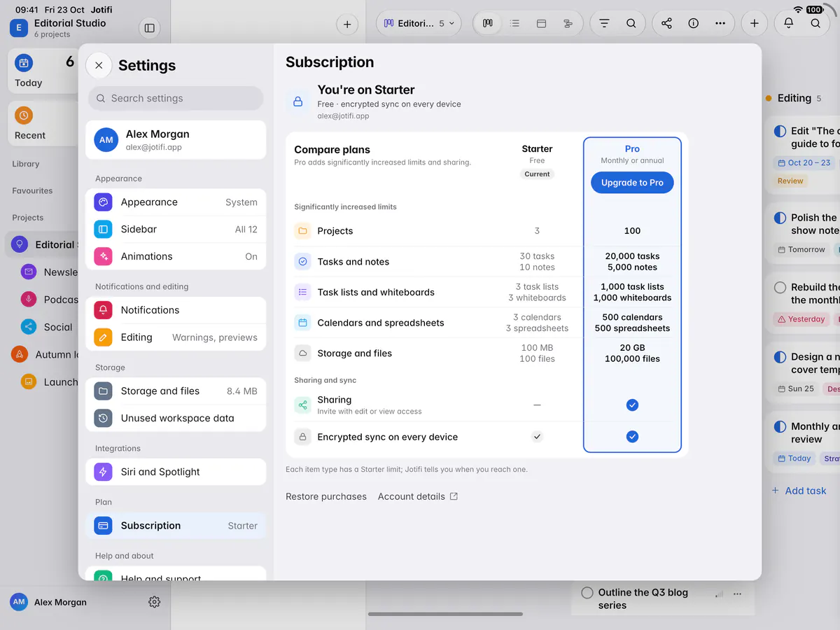Expand the Favourites section header
The height and width of the screenshot is (630, 840).
pyautogui.click(x=32, y=190)
